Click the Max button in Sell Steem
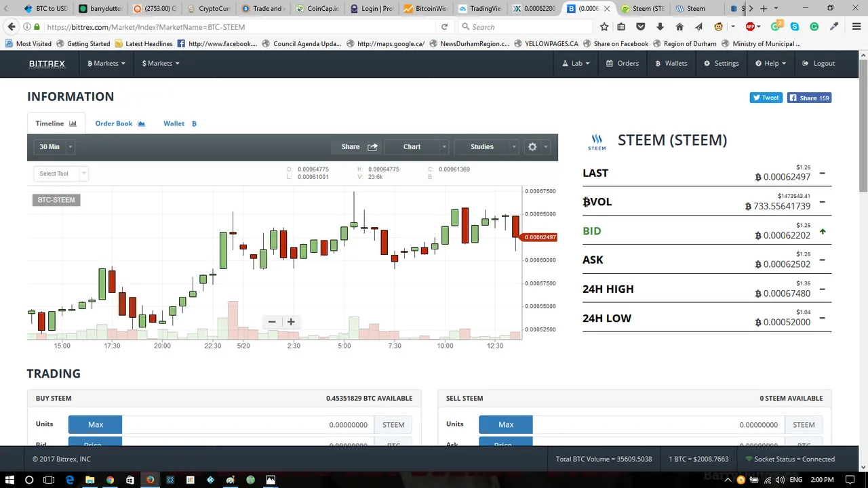The image size is (868, 488). pos(506,424)
